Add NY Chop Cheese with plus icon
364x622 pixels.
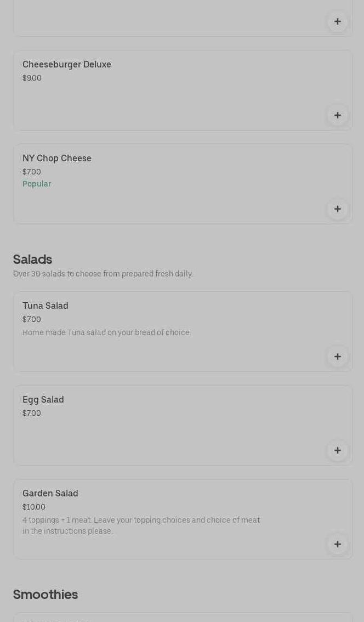pyautogui.click(x=338, y=209)
